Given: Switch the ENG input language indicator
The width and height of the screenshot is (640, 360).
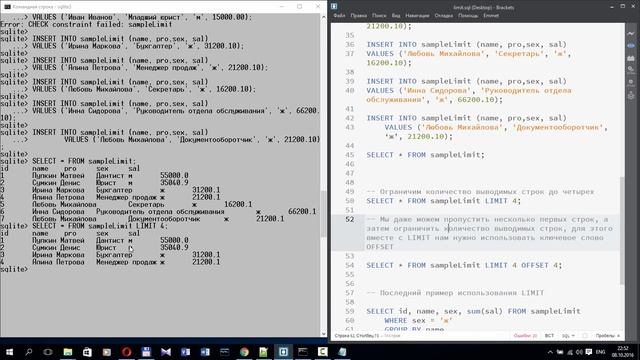Looking at the screenshot, I should click(600, 352).
